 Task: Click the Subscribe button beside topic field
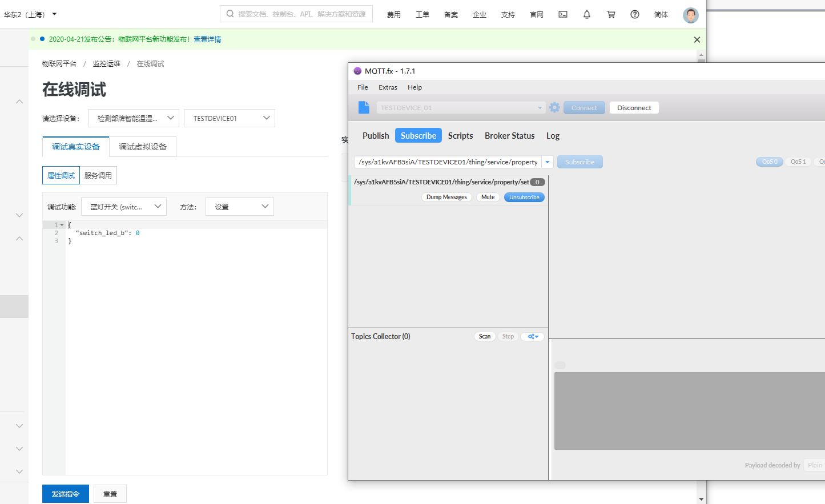pos(579,162)
